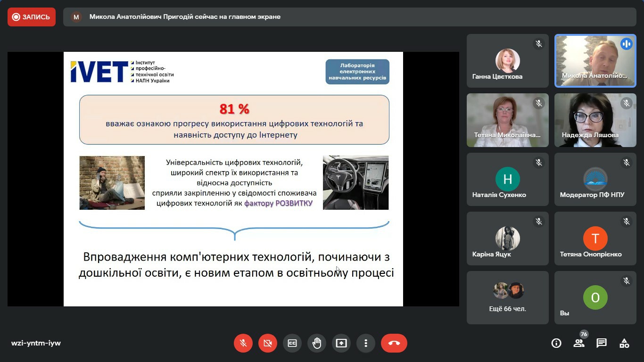Show the participants list with 76 badge
Viewport: 644px width, 362px height.
coord(579,343)
